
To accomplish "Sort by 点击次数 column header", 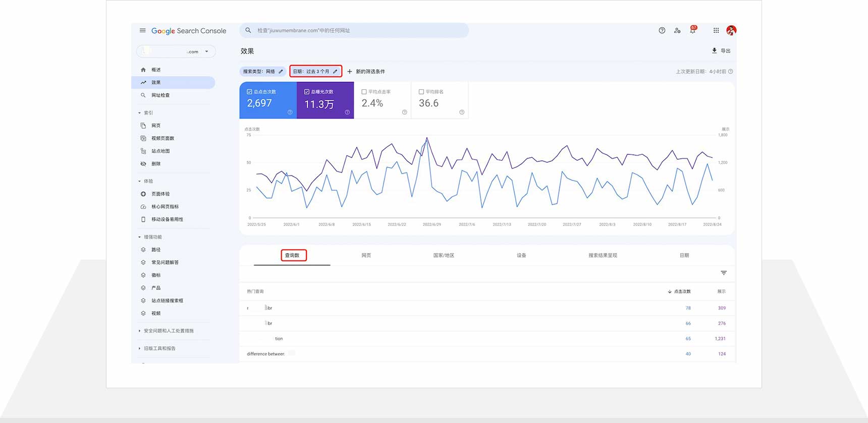I will coord(679,291).
